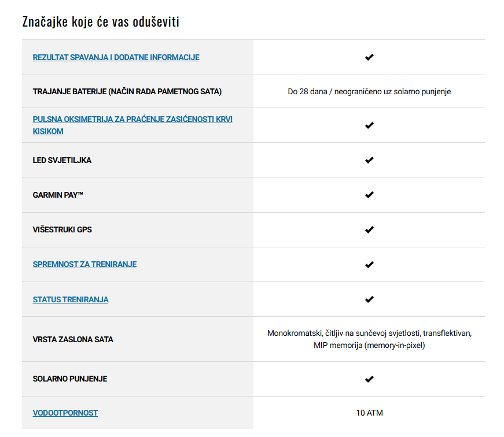This screenshot has height=437, width=504.
Task: Click checkmark icon in sleep score row
Action: click(x=369, y=57)
